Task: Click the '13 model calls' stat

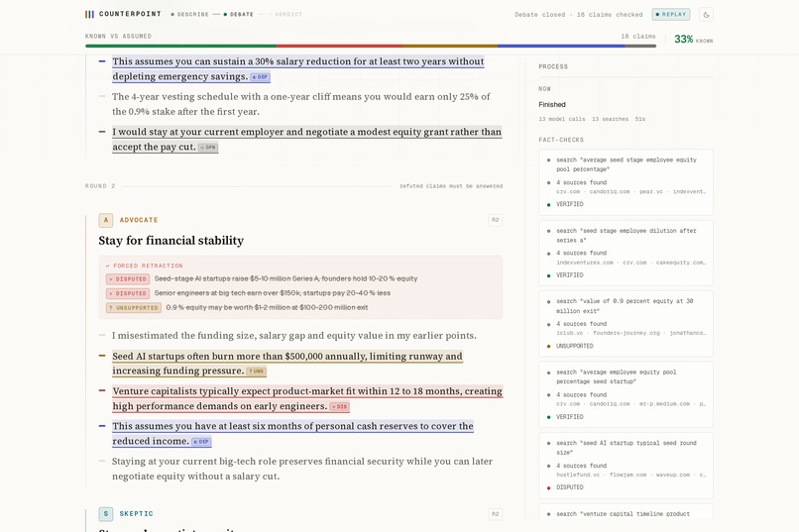Action: click(562, 119)
